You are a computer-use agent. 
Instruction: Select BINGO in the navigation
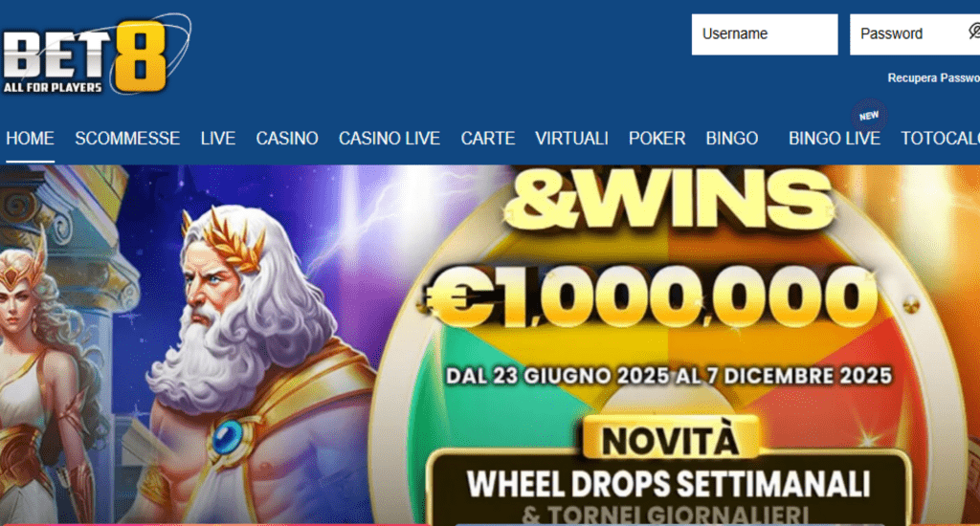(732, 138)
